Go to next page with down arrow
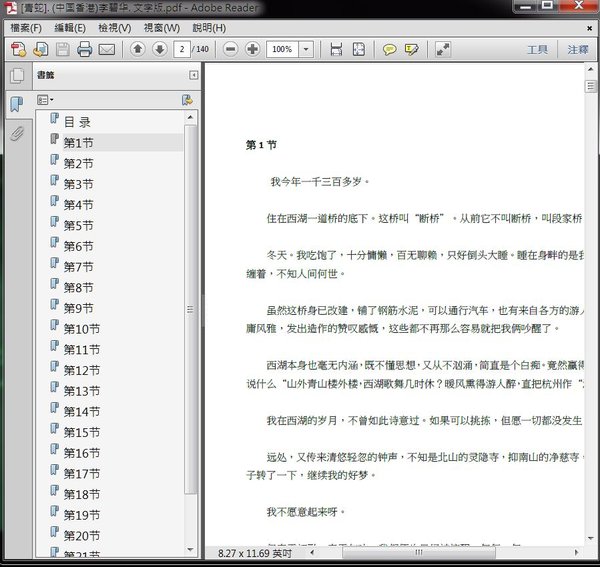This screenshot has width=600, height=567. [x=159, y=49]
